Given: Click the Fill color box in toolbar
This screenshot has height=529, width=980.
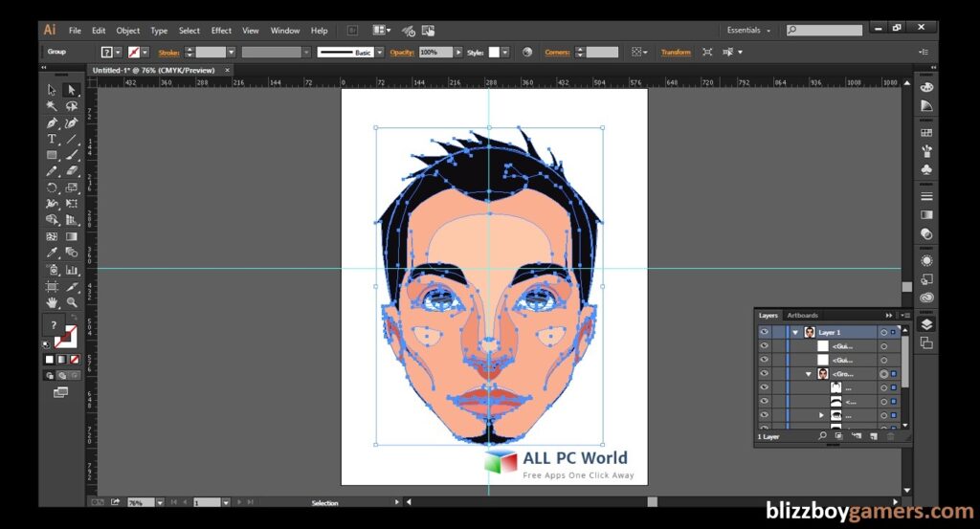Looking at the screenshot, I should point(54,325).
